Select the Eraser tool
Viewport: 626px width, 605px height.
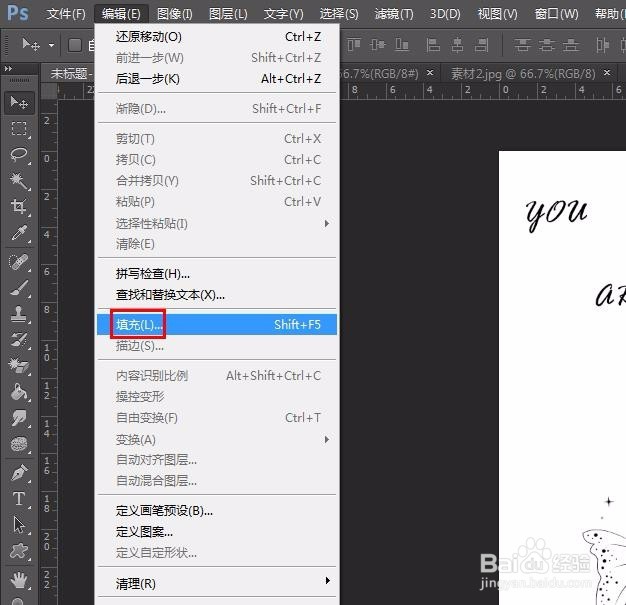[19, 366]
